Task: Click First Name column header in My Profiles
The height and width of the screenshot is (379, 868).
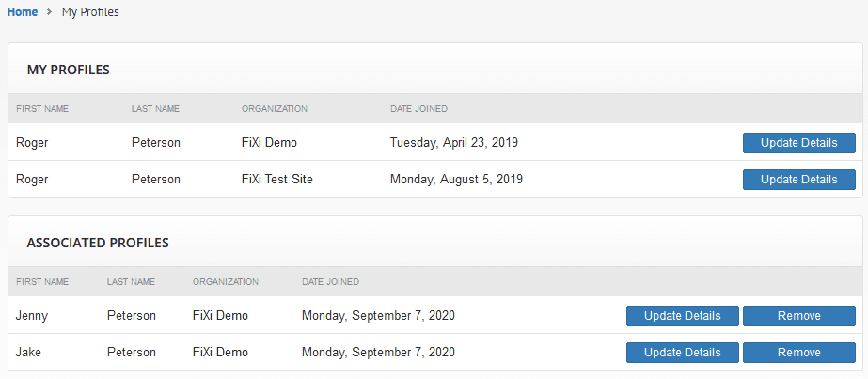Action: 42,109
